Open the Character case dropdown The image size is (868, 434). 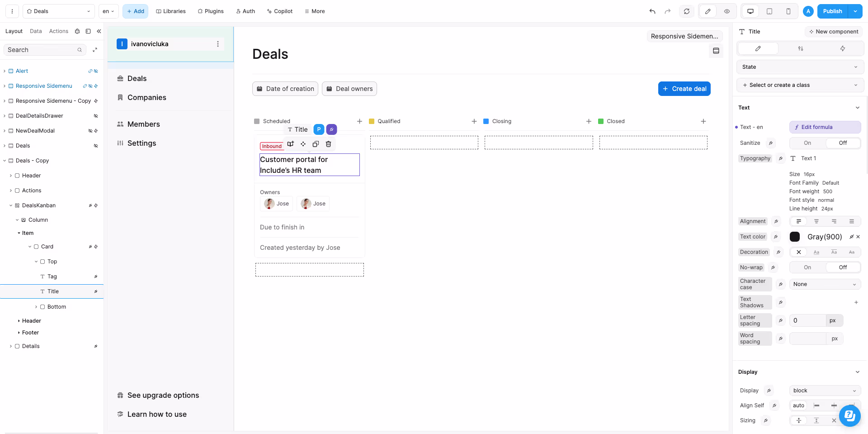[825, 284]
